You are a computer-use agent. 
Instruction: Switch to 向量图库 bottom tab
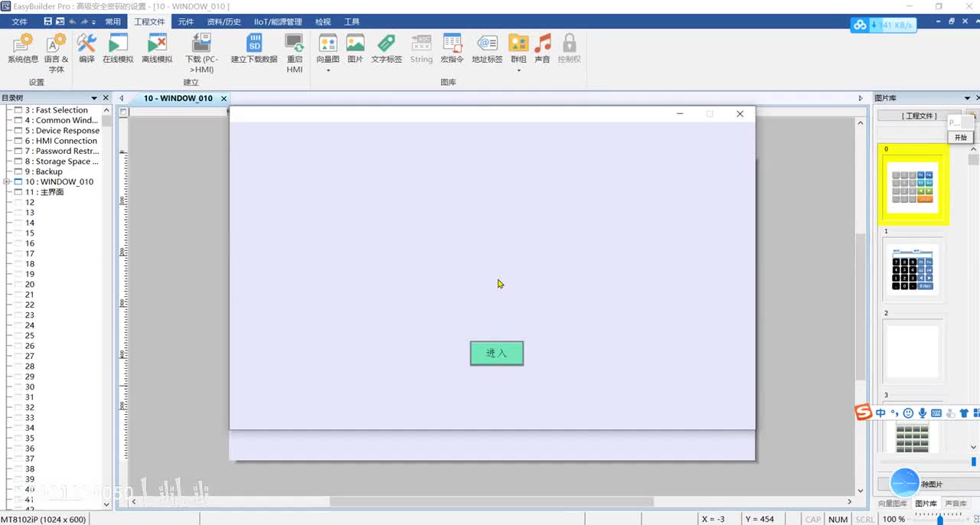893,504
